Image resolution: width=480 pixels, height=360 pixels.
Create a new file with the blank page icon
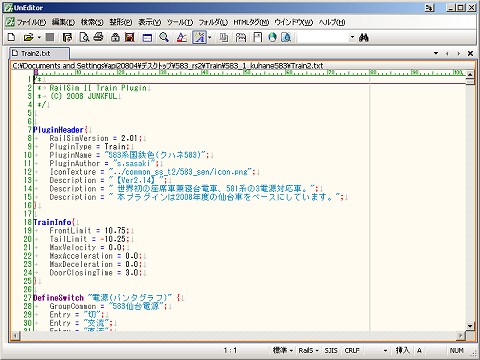tap(11, 37)
